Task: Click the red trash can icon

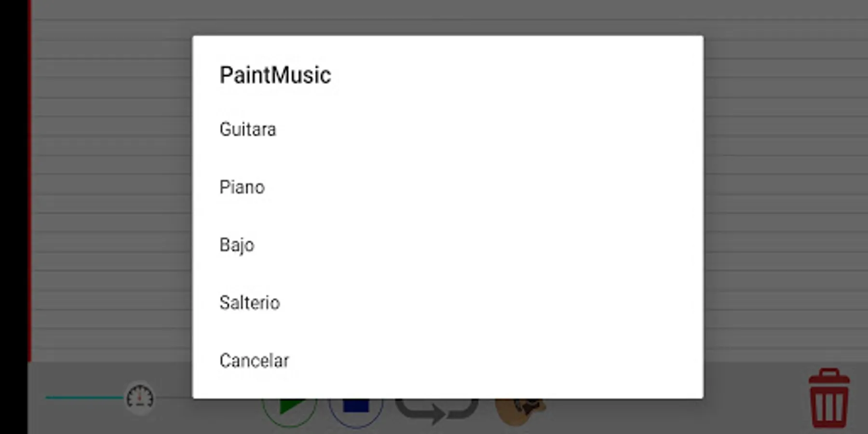Action: click(x=829, y=398)
